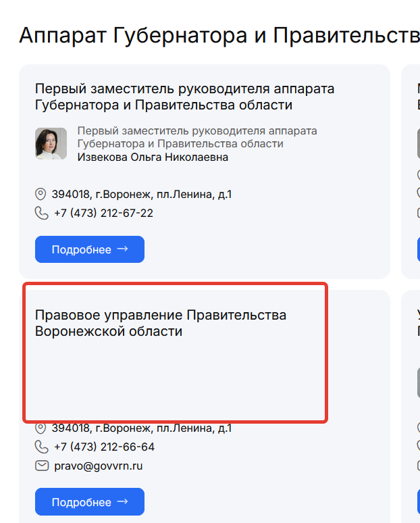Call the number +7 (473) 212-66-64
The width and height of the screenshot is (420, 523).
coord(104,447)
